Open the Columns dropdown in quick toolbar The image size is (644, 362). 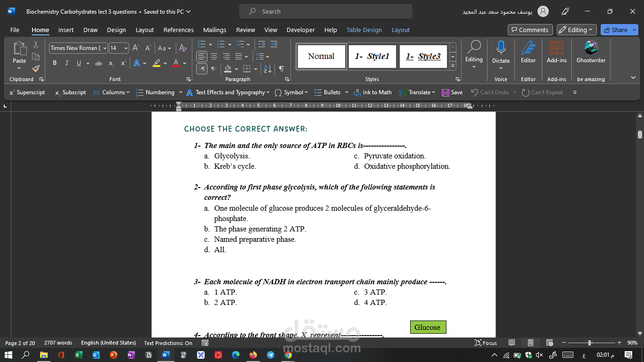pyautogui.click(x=111, y=92)
